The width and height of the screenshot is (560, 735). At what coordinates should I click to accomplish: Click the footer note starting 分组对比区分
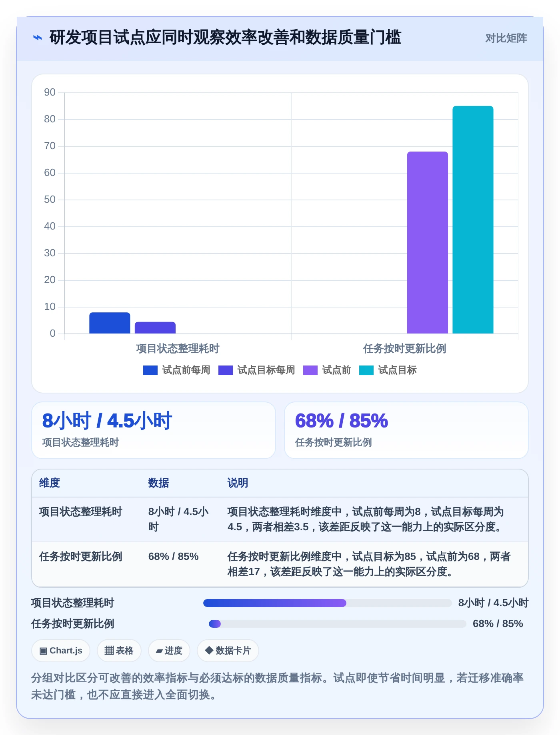[x=278, y=686]
